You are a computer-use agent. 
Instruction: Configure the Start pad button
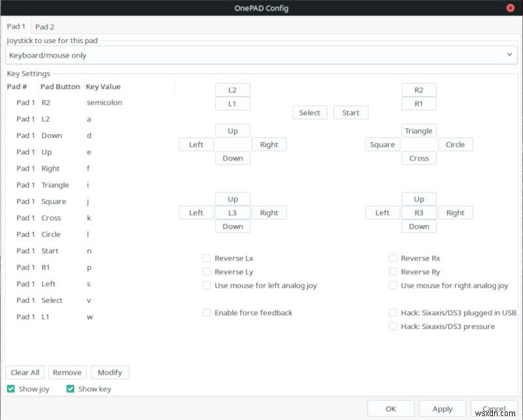click(x=351, y=113)
